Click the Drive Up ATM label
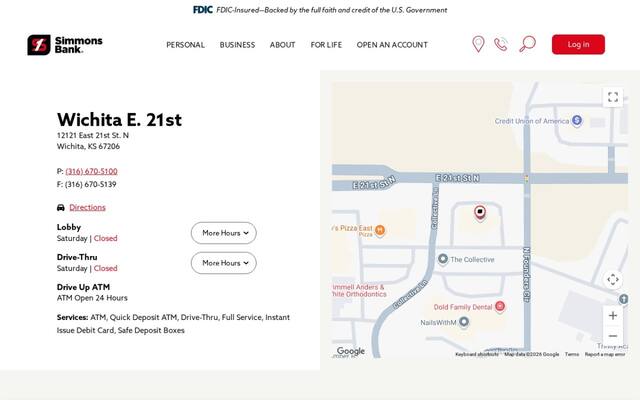This screenshot has height=400, width=640. click(83, 287)
